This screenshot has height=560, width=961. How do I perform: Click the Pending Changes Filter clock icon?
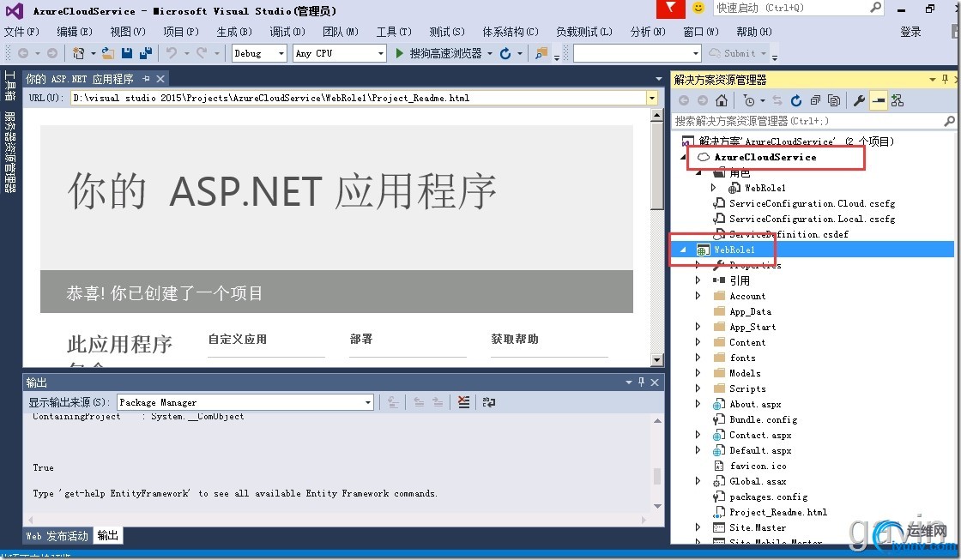tap(748, 100)
